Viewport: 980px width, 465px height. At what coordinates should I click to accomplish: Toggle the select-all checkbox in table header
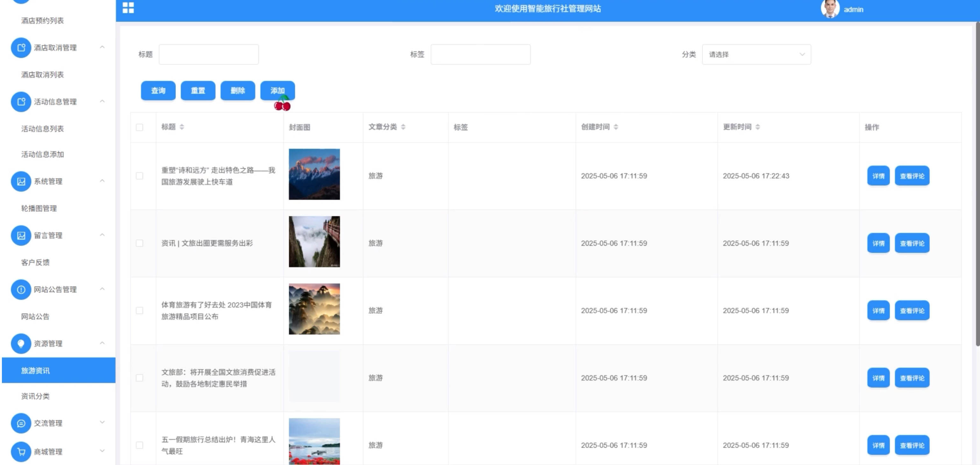tap(140, 127)
